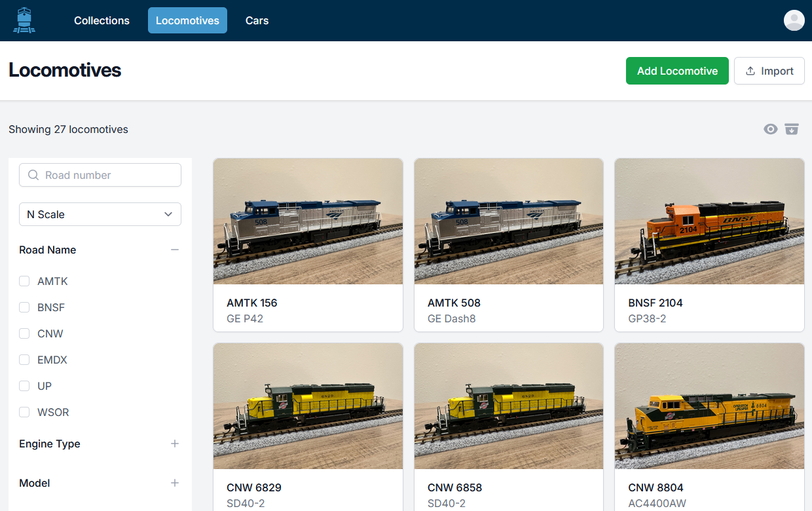Open the N Scale dropdown

pos(100,214)
